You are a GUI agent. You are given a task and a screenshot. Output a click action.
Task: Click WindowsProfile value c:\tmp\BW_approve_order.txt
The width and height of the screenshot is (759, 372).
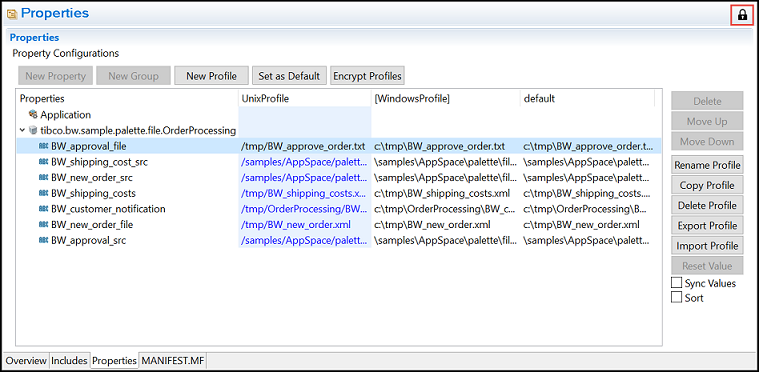coord(440,146)
